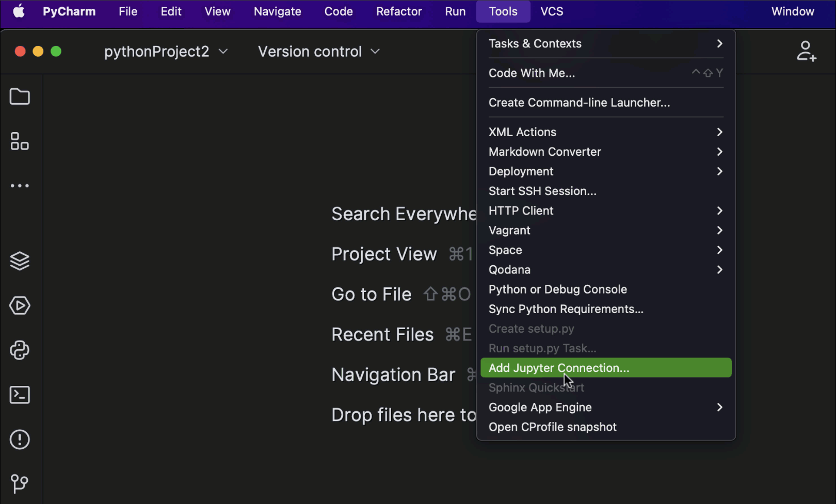This screenshot has height=504, width=836.
Task: Open the Problems tool window icon
Action: 20,440
